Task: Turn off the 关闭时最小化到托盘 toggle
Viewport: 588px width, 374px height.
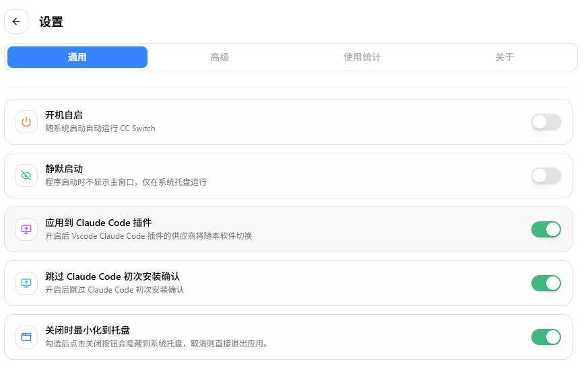Action: point(546,337)
